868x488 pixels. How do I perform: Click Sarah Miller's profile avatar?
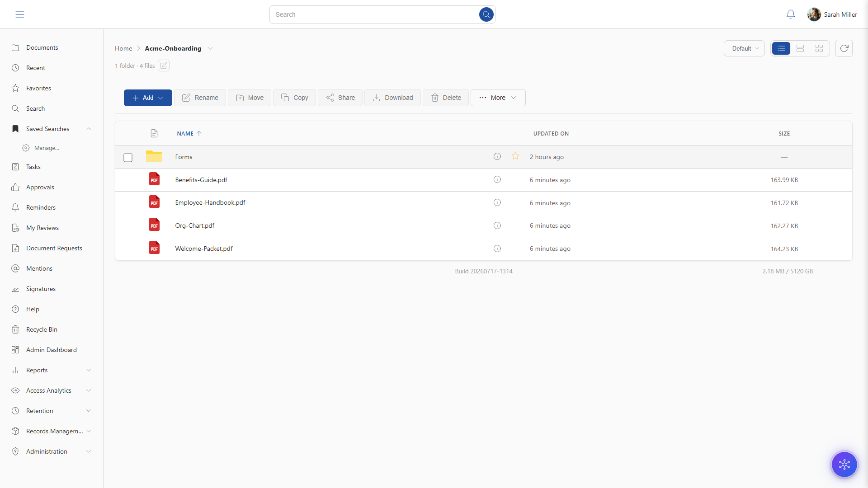click(x=814, y=14)
